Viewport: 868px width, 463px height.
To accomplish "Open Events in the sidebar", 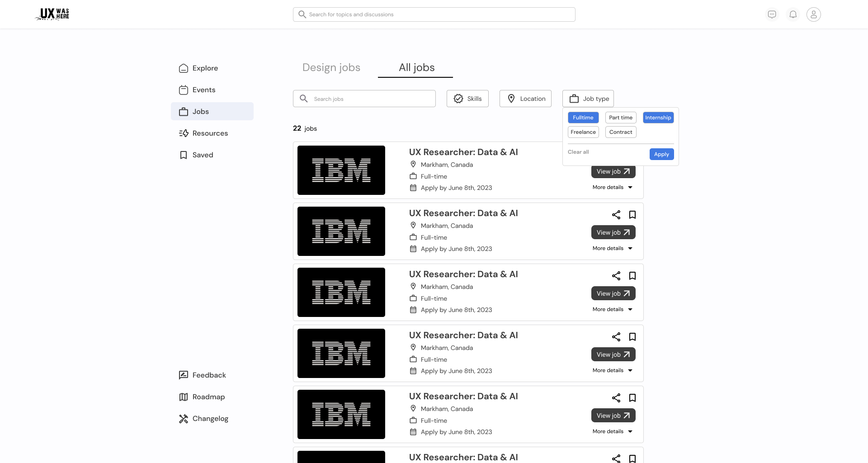I will pos(212,90).
